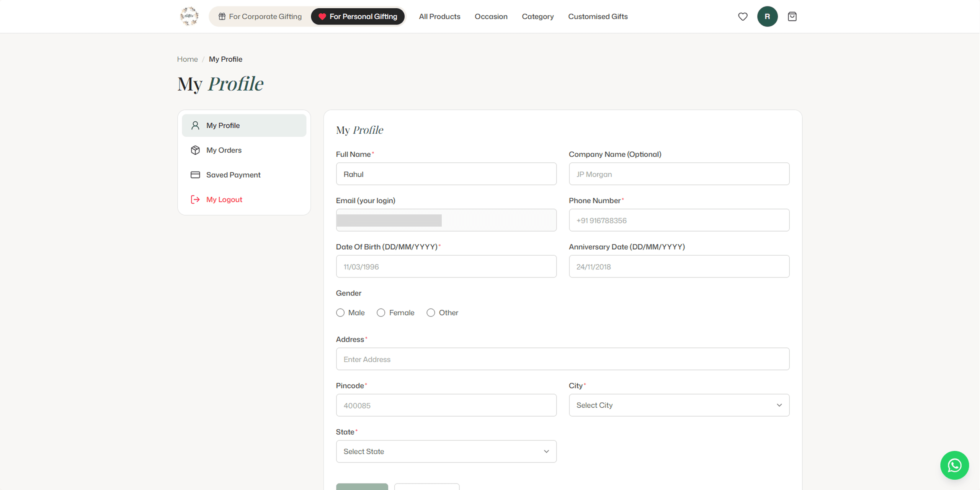Click the R user avatar

767,16
